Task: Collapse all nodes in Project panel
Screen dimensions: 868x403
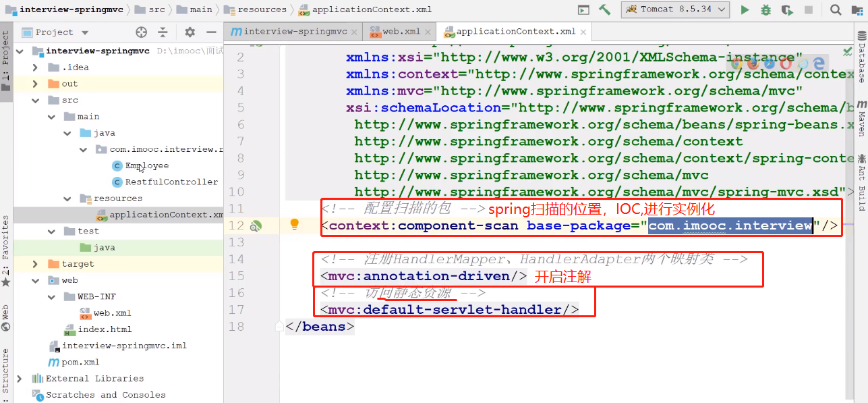Action: (163, 32)
